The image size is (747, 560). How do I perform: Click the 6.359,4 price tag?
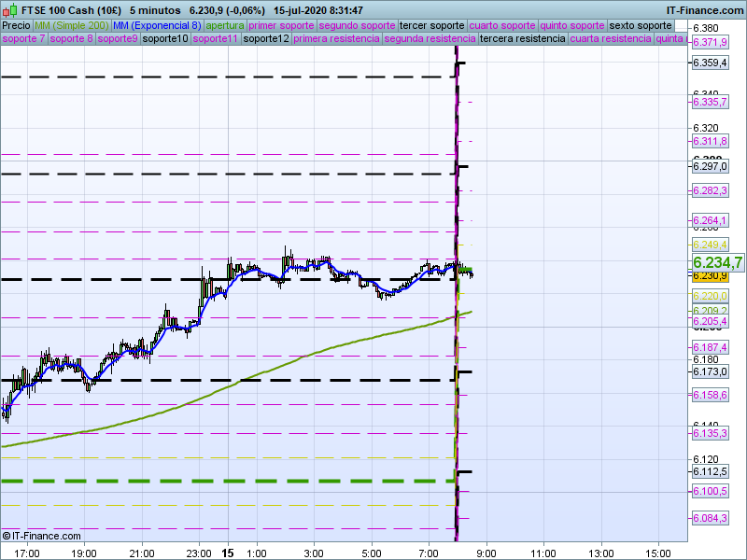[710, 63]
